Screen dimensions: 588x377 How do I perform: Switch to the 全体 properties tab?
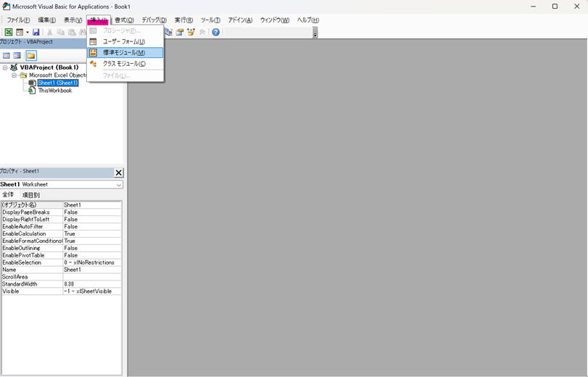point(8,195)
